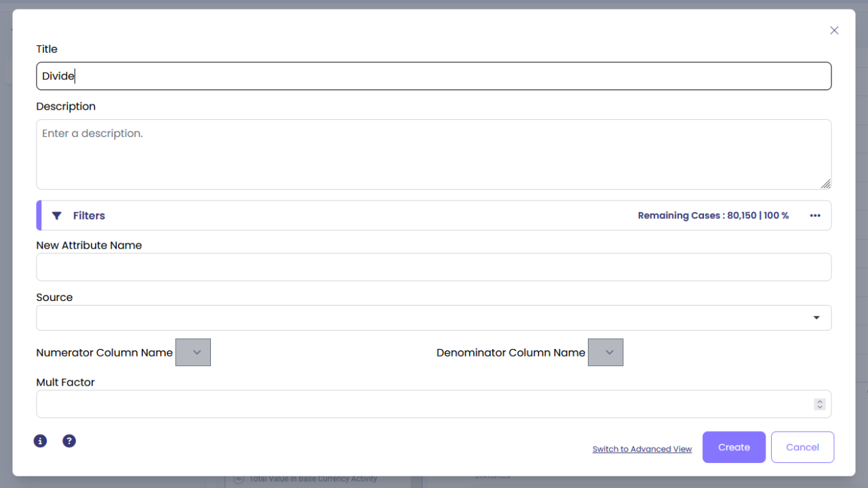Open the Source dropdown
This screenshot has width=868, height=488.
433,318
